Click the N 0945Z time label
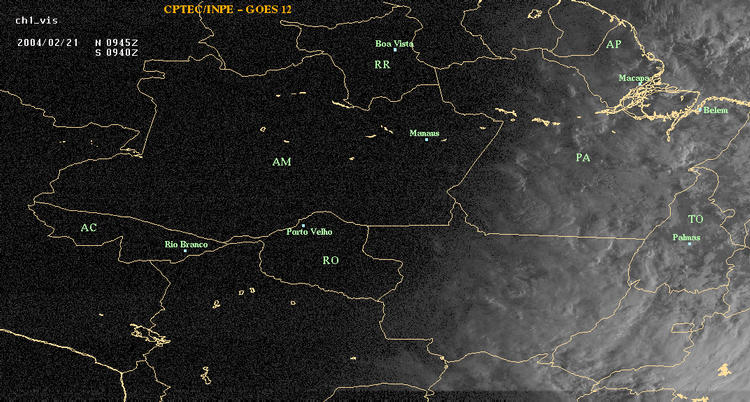This screenshot has height=402, width=750. point(117,42)
